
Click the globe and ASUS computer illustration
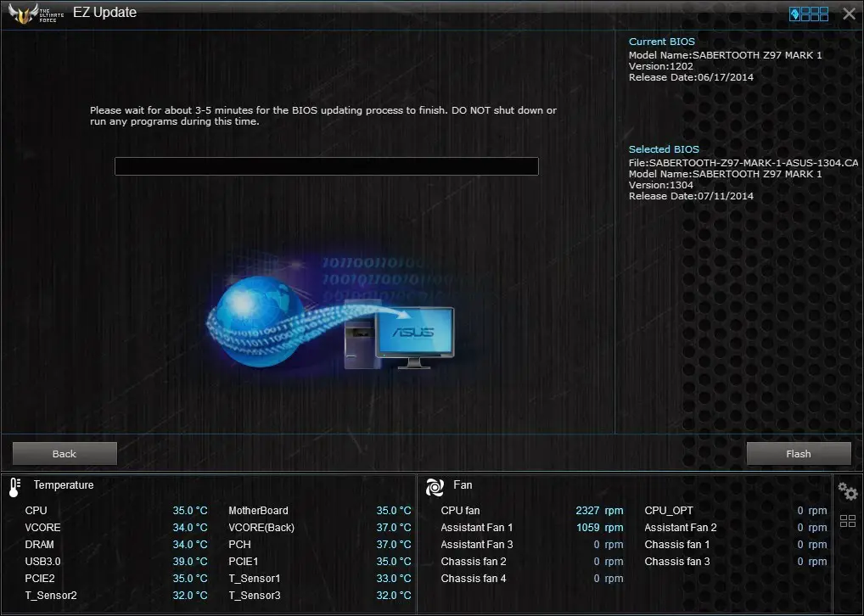[331, 314]
